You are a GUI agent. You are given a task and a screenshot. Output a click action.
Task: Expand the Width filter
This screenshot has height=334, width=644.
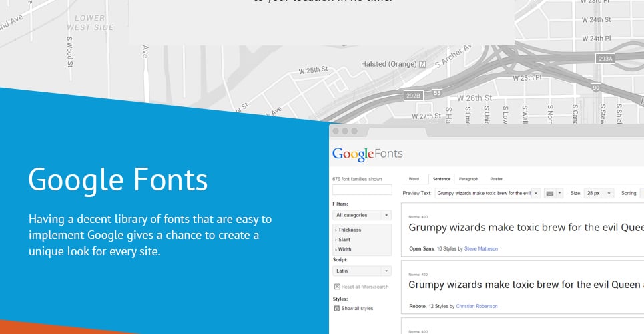(344, 249)
